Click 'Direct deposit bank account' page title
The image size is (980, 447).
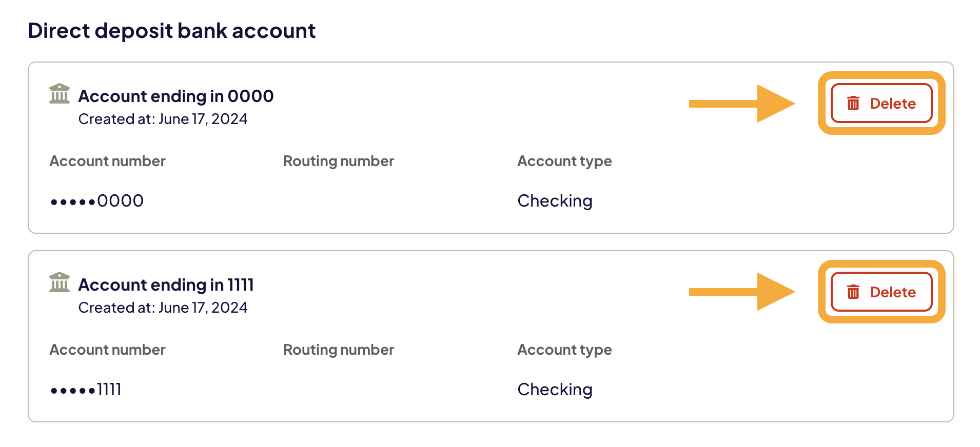coord(171,31)
